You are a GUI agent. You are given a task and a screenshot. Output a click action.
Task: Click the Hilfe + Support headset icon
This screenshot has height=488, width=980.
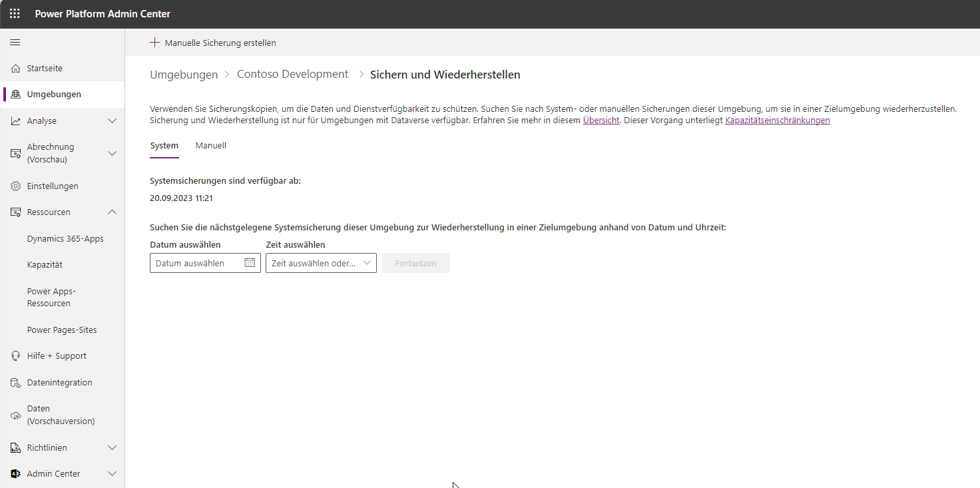pos(16,356)
